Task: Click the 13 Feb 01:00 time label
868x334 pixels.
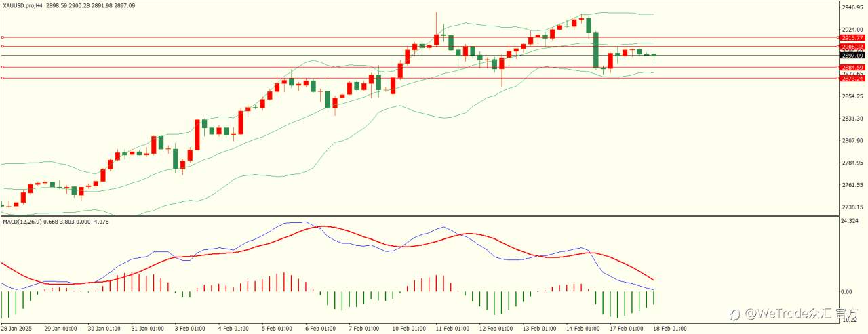Action: 540,329
